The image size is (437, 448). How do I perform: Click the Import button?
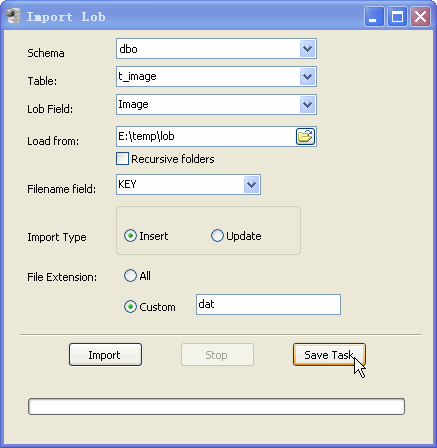click(x=105, y=355)
